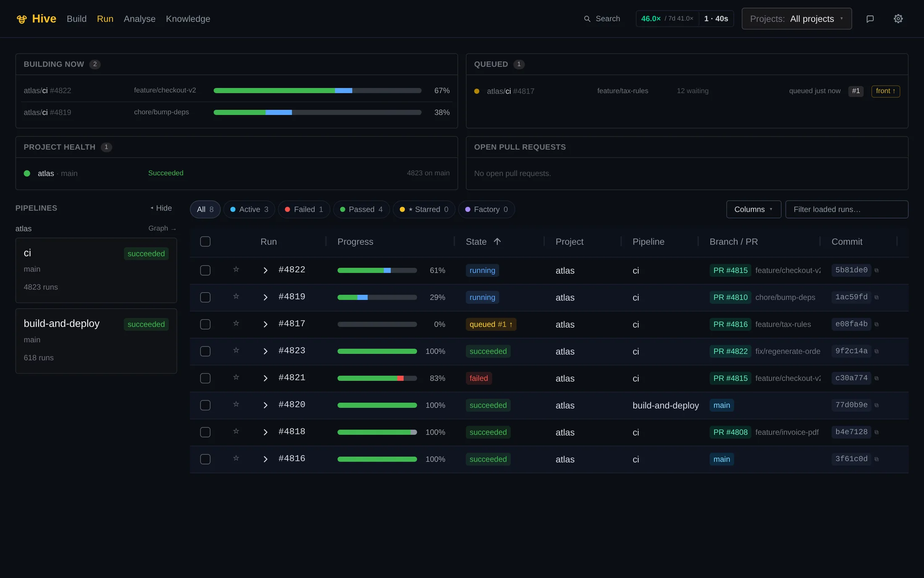Toggle the select-all runs checkbox
The height and width of the screenshot is (578, 924).
click(x=205, y=242)
